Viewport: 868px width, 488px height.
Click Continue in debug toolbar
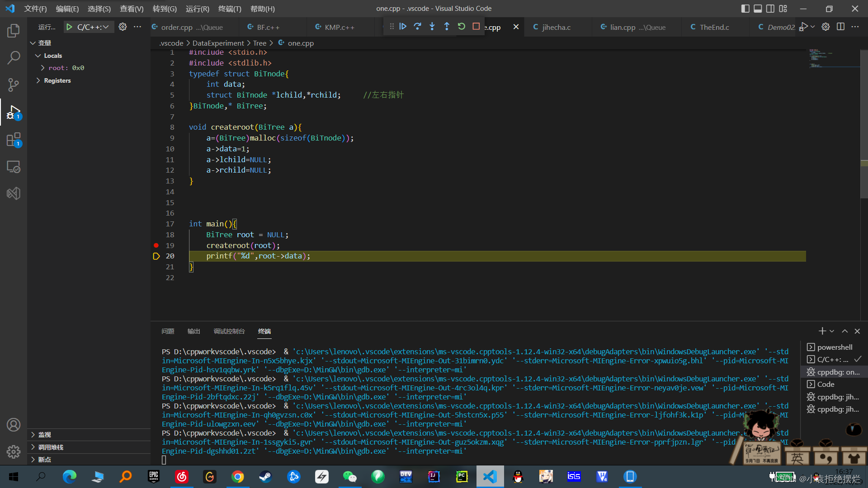[x=403, y=27]
